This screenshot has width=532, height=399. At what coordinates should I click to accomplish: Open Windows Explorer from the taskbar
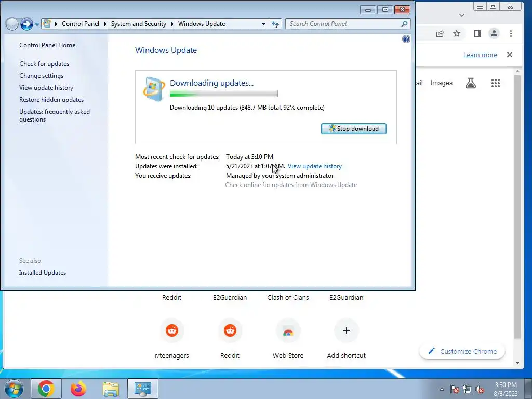[111, 389]
